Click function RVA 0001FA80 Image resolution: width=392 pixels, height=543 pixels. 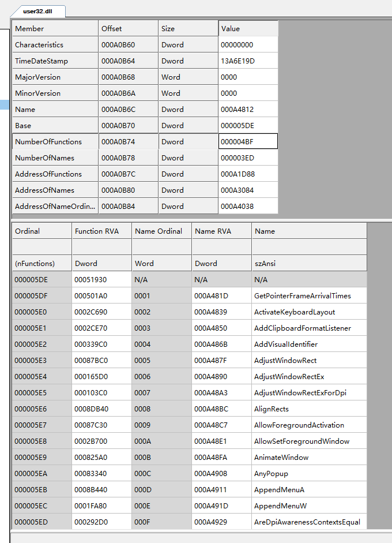pos(101,506)
